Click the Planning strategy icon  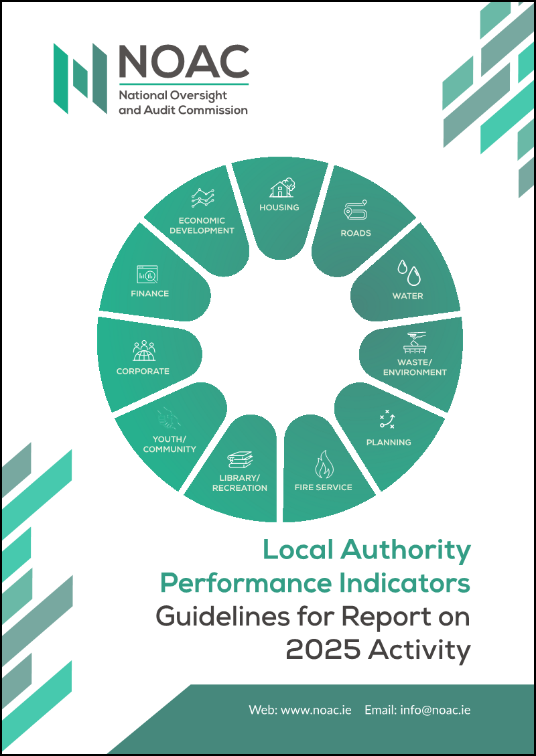click(x=387, y=419)
